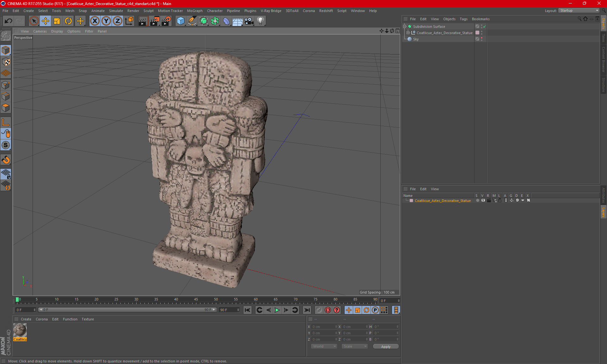The height and width of the screenshot is (364, 607).
Task: Click the Apply button
Action: (386, 347)
